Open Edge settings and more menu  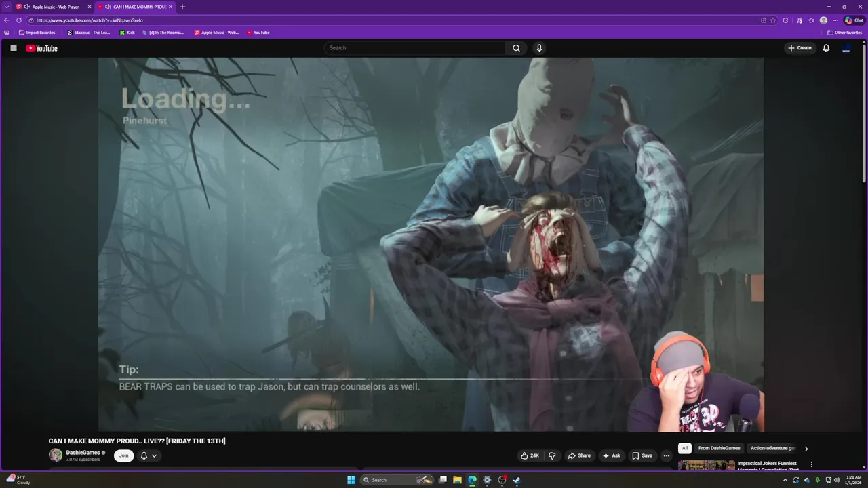pos(835,20)
